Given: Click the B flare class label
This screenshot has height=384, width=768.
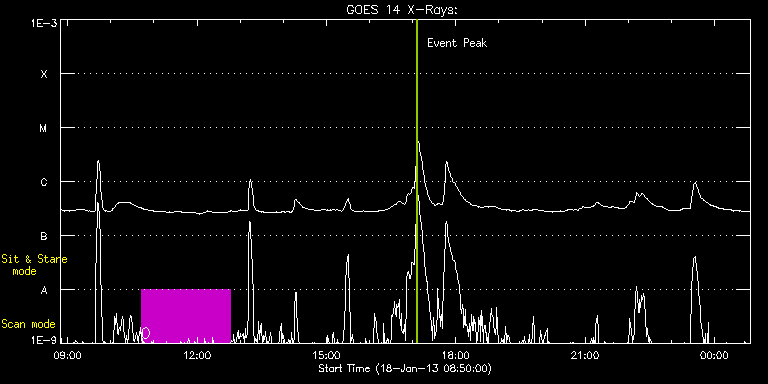Looking at the screenshot, I should [44, 236].
